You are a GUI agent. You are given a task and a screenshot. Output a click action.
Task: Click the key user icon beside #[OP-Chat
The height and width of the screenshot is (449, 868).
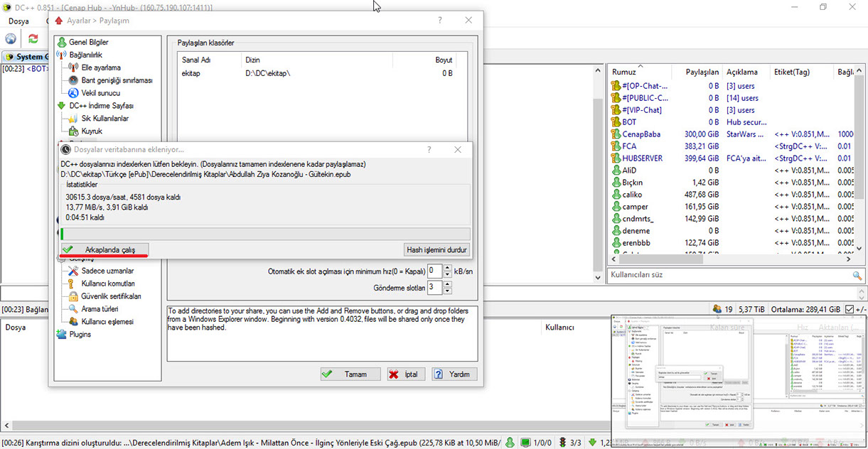click(616, 86)
